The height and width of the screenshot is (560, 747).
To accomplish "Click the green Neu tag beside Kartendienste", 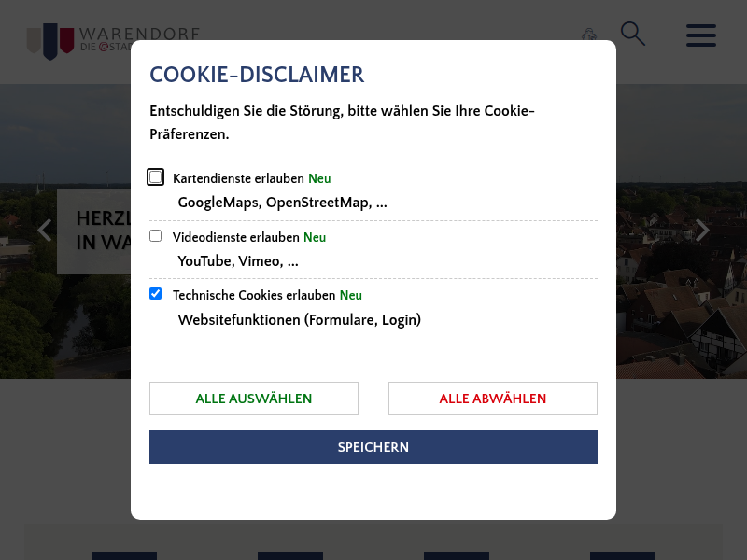I will tap(319, 178).
